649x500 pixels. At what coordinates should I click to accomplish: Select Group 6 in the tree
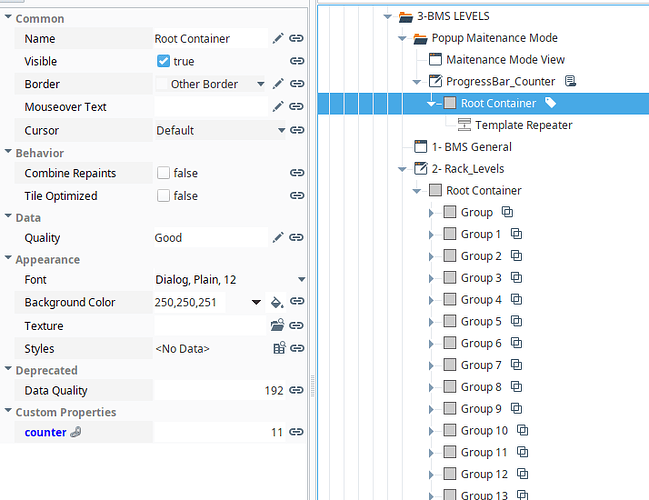(x=481, y=344)
